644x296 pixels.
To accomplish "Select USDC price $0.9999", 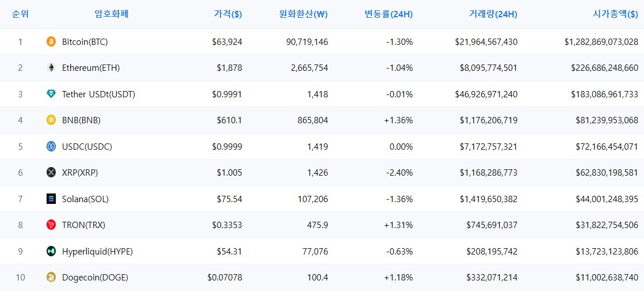I will pos(227,146).
